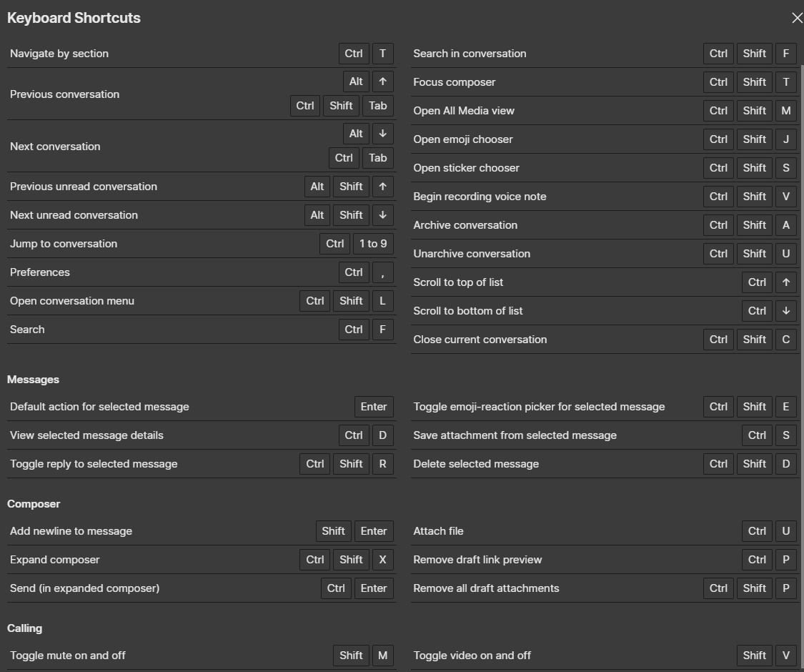This screenshot has height=672, width=804.
Task: Click the Calling section heading
Action: pyautogui.click(x=25, y=628)
